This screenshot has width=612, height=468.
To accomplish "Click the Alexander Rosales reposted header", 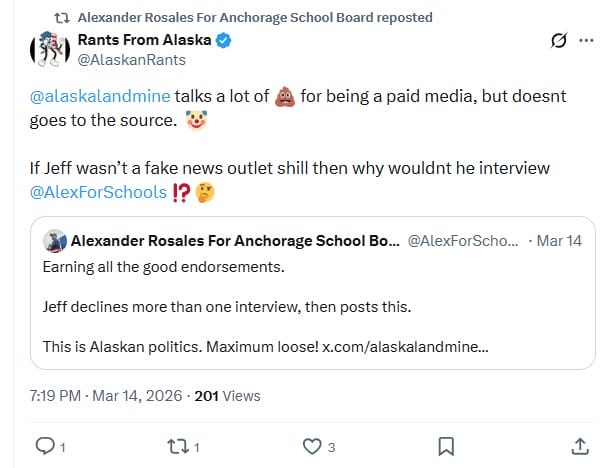I will point(255,17).
